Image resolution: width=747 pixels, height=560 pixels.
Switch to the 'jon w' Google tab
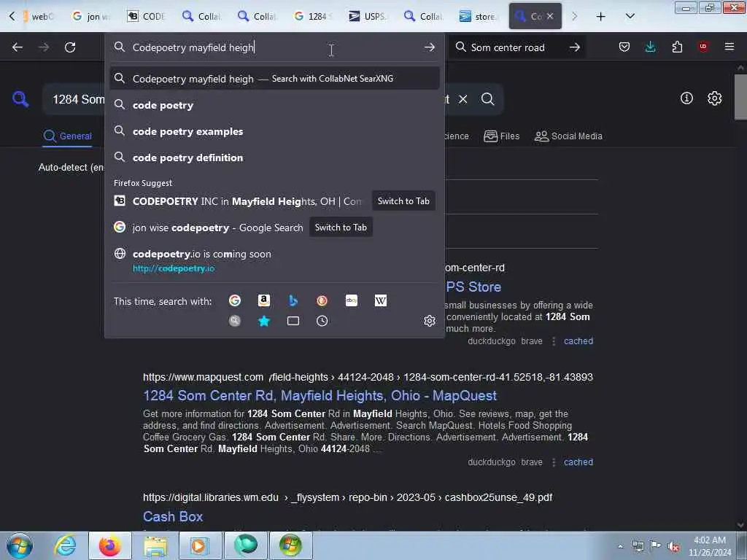click(91, 16)
